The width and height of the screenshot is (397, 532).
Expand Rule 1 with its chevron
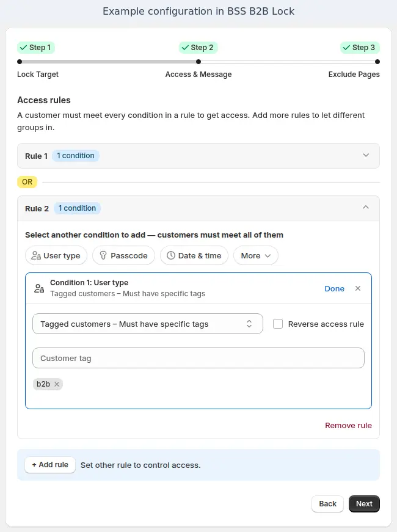tap(366, 155)
